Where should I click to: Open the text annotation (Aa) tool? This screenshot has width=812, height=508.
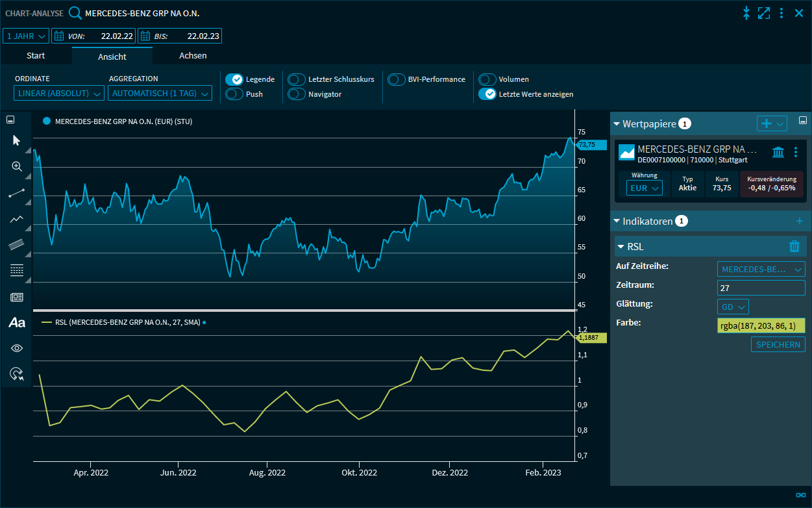click(17, 322)
